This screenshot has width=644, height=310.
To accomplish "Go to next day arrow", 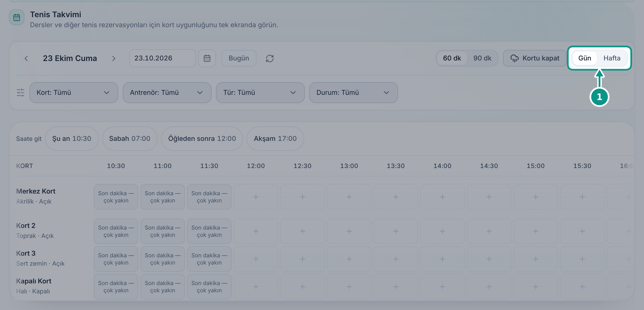I will (x=114, y=58).
